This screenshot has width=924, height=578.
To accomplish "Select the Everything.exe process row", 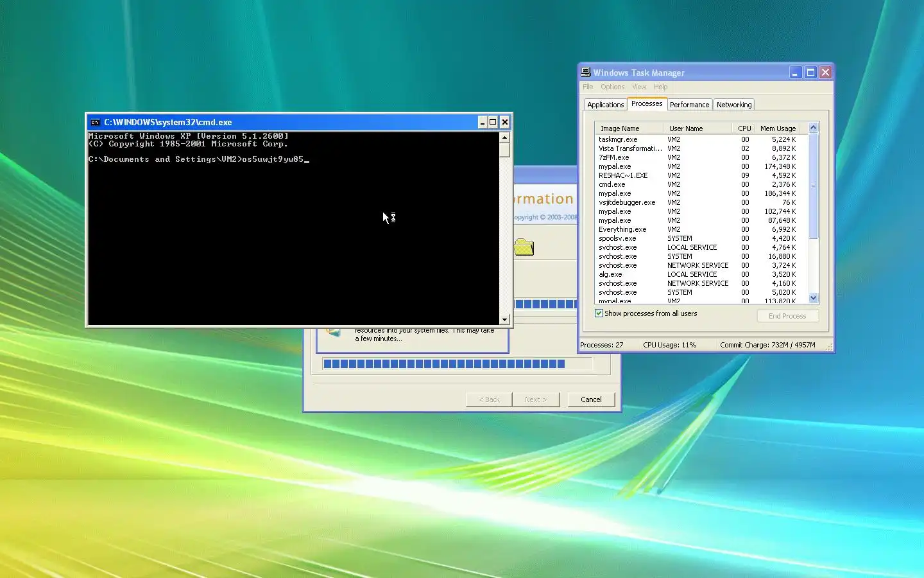I will pyautogui.click(x=701, y=229).
